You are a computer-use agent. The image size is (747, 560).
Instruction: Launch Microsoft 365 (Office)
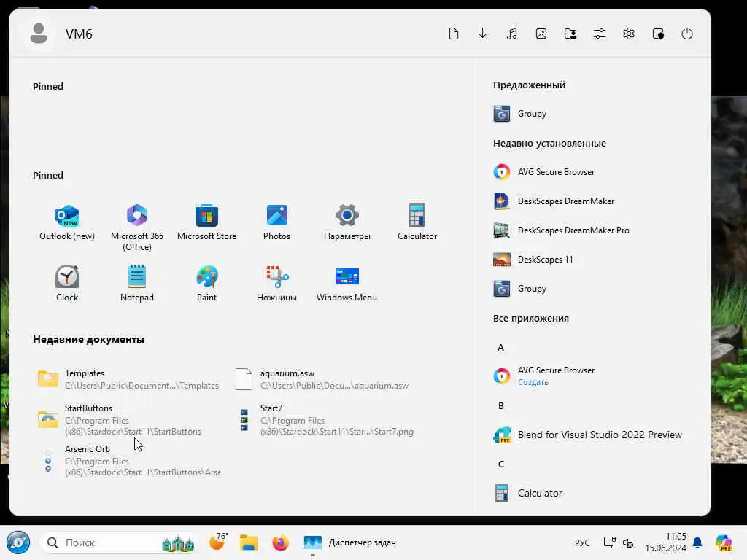137,227
